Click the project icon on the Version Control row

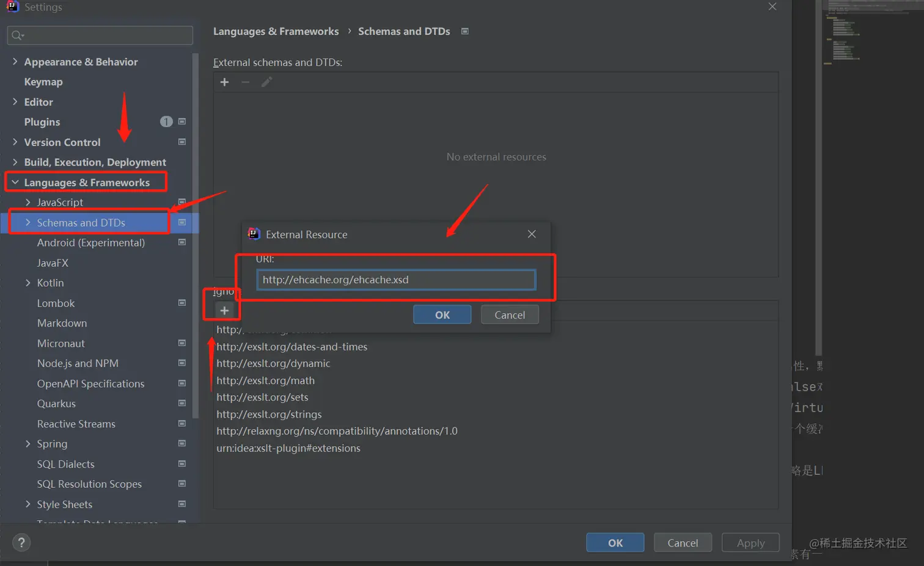point(182,142)
